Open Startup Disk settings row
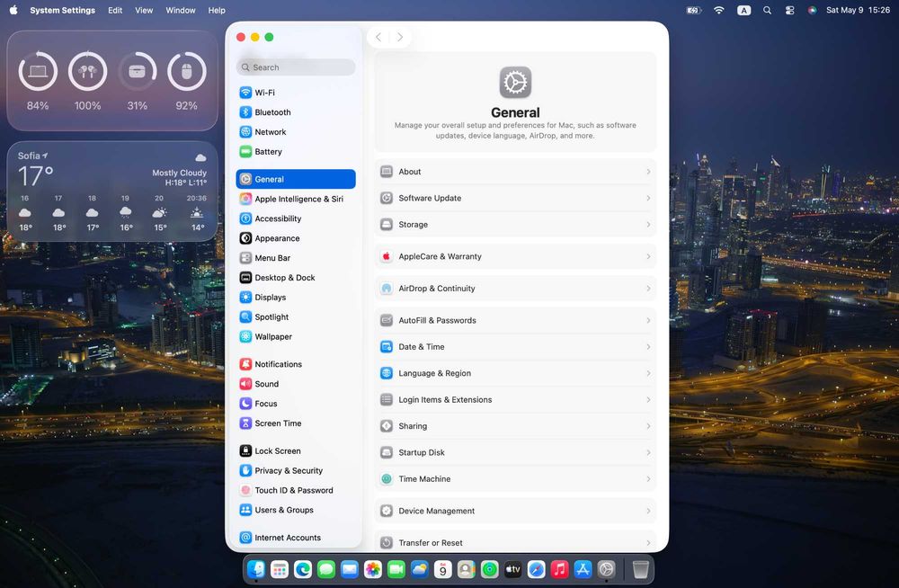This screenshot has height=588, width=899. 515,452
